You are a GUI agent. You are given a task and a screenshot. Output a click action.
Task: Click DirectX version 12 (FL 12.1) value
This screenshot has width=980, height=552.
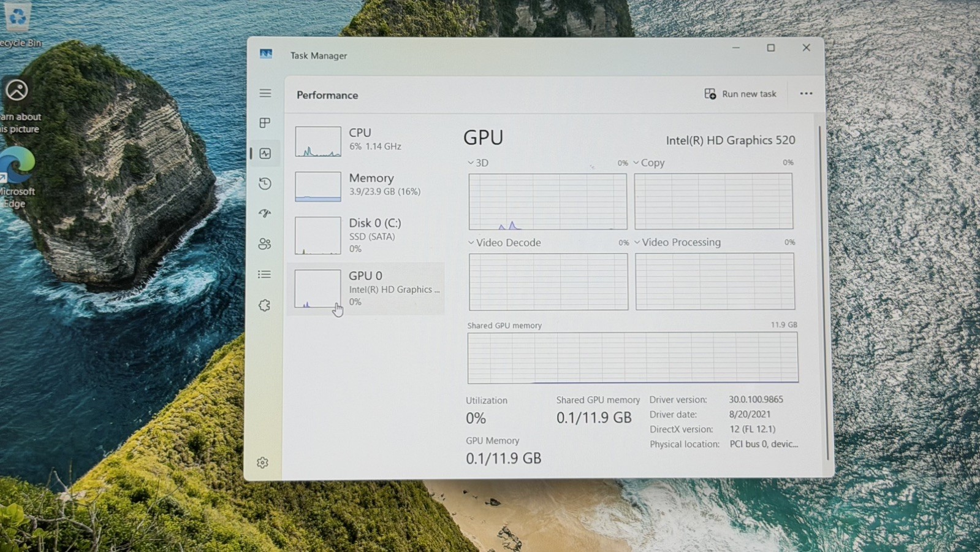[753, 429]
